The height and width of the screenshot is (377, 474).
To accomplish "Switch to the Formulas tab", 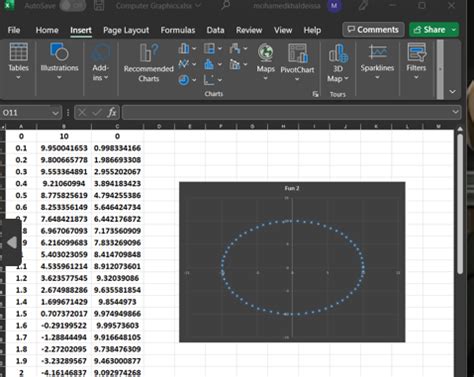I will pos(178,30).
